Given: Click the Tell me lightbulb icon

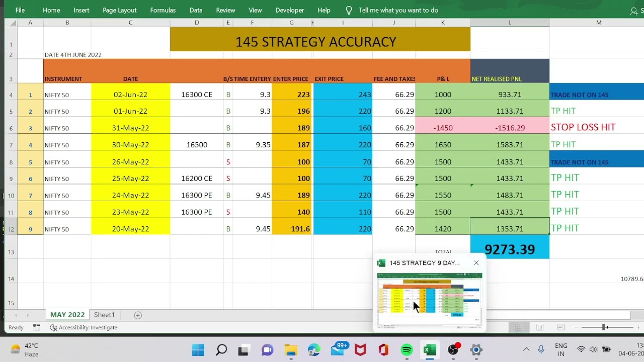Looking at the screenshot, I should tap(349, 10).
